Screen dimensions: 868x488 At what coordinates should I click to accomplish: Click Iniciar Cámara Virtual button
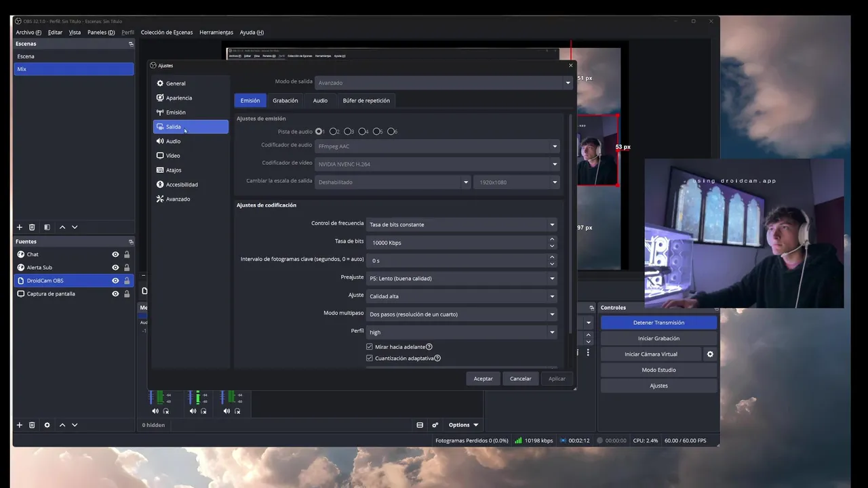[651, 354]
